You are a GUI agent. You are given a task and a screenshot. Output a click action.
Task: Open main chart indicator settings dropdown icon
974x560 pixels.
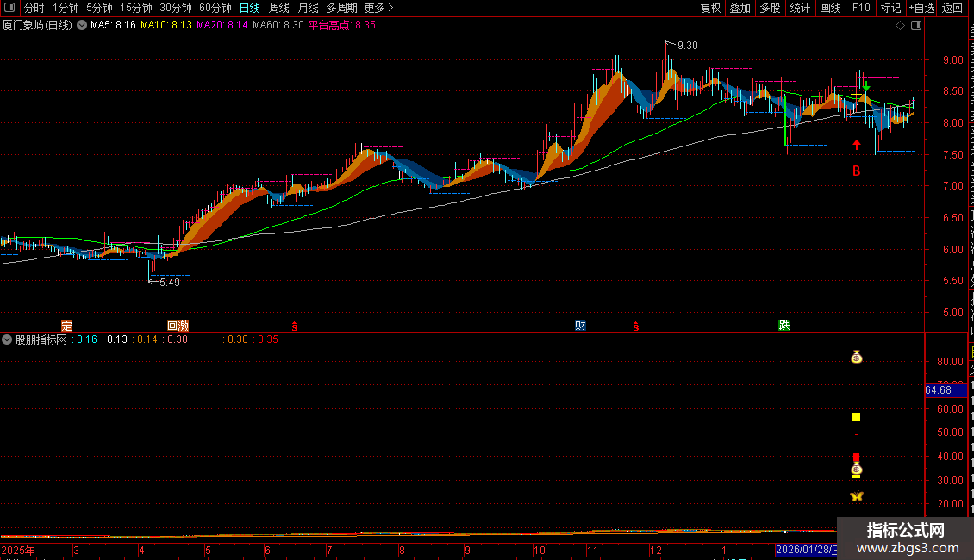81,26
